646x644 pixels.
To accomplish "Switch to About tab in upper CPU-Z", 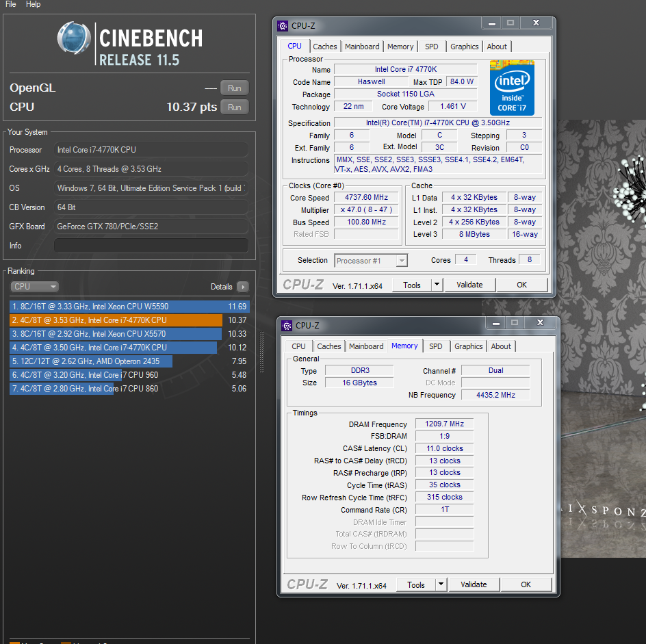I will point(497,47).
